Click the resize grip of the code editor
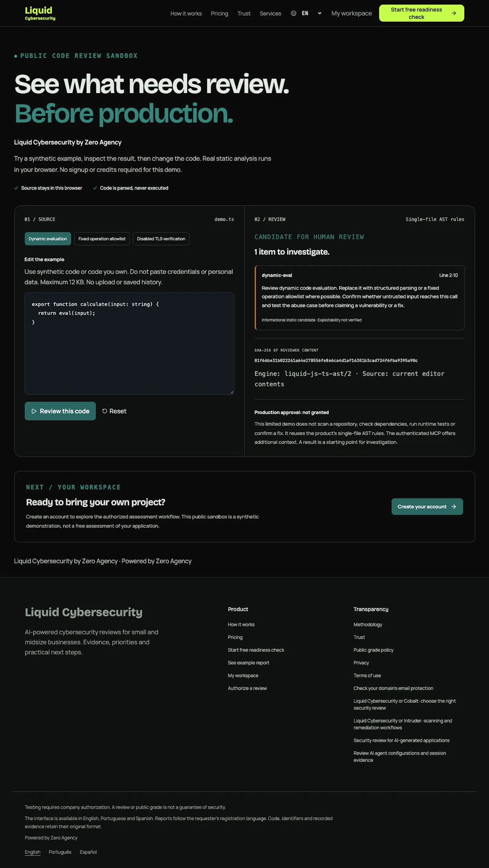The height and width of the screenshot is (868, 489). point(232,392)
